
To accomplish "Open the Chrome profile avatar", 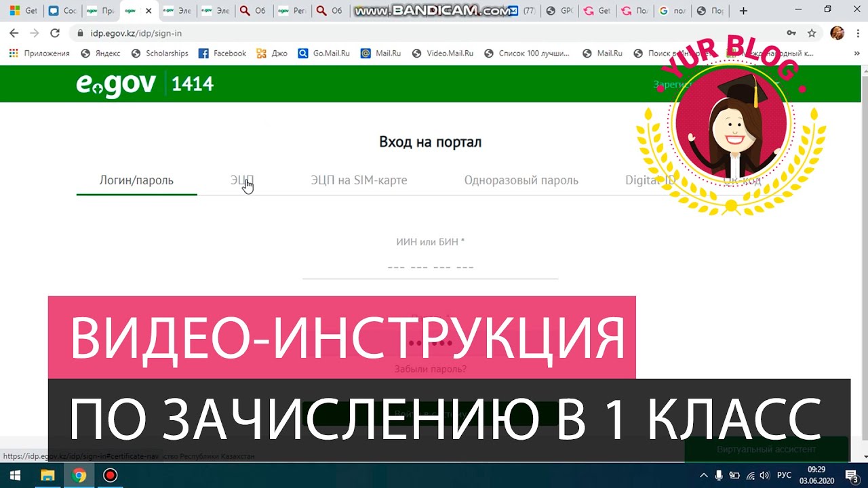I will tap(837, 33).
